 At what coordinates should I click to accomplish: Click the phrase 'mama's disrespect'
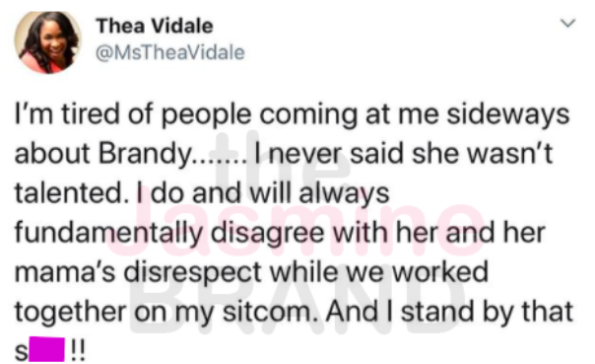click(x=138, y=273)
